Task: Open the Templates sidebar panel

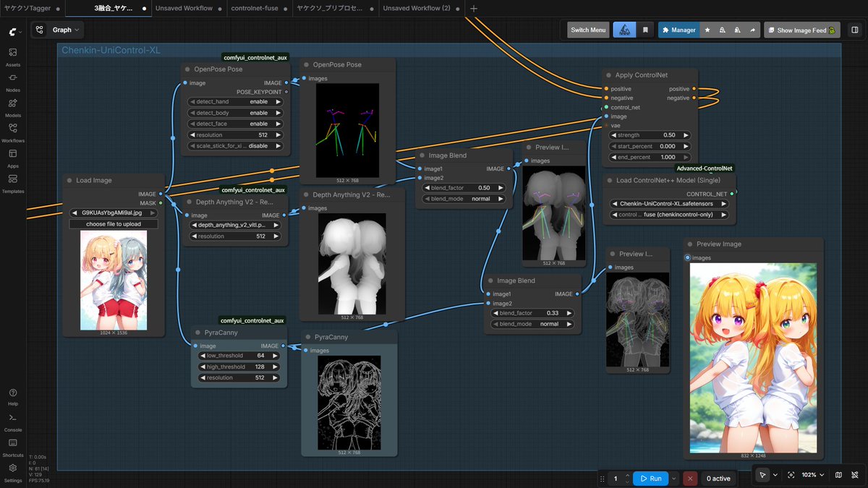Action: tap(13, 183)
